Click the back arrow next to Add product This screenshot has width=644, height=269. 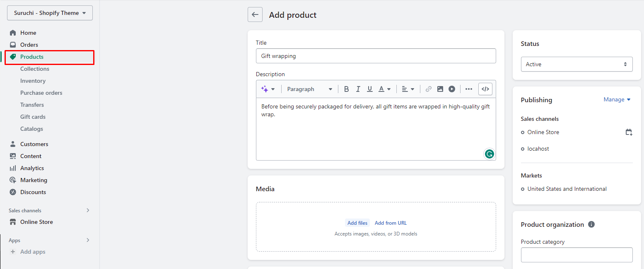(255, 15)
